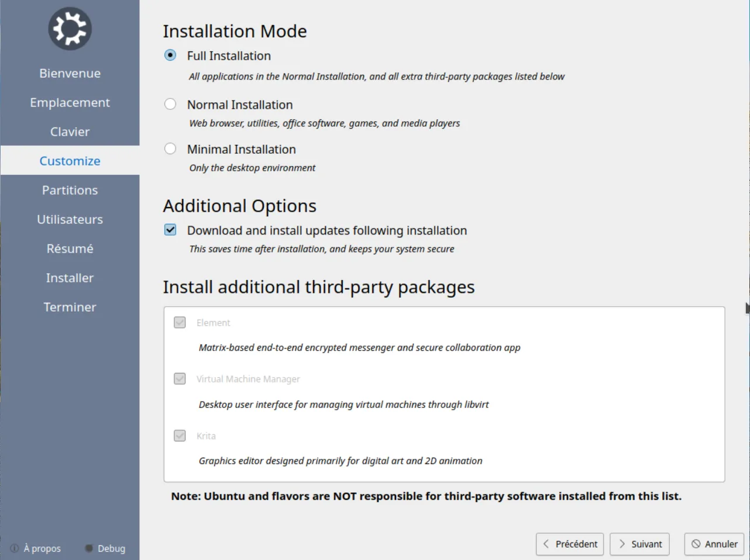Viewport: 750px width, 560px height.
Task: Click the Kubuntu logo icon
Action: tap(70, 29)
